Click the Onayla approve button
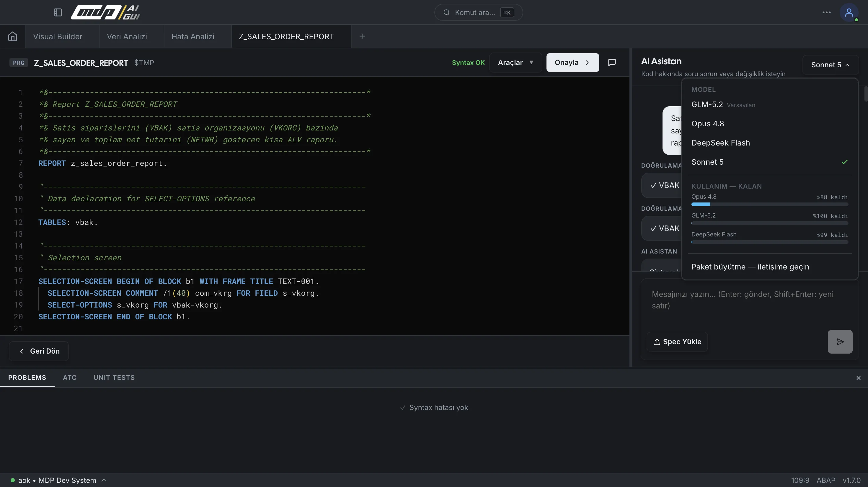868x487 pixels. pyautogui.click(x=572, y=62)
